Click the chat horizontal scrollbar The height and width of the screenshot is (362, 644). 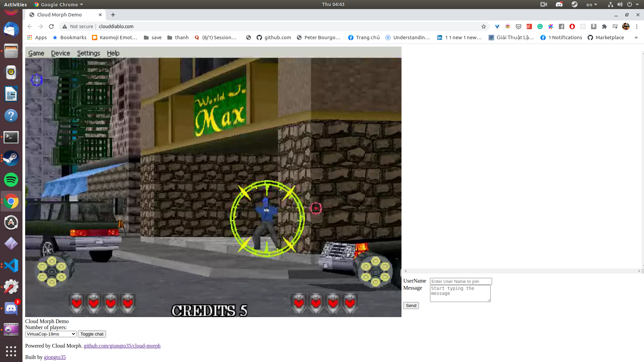522,271
